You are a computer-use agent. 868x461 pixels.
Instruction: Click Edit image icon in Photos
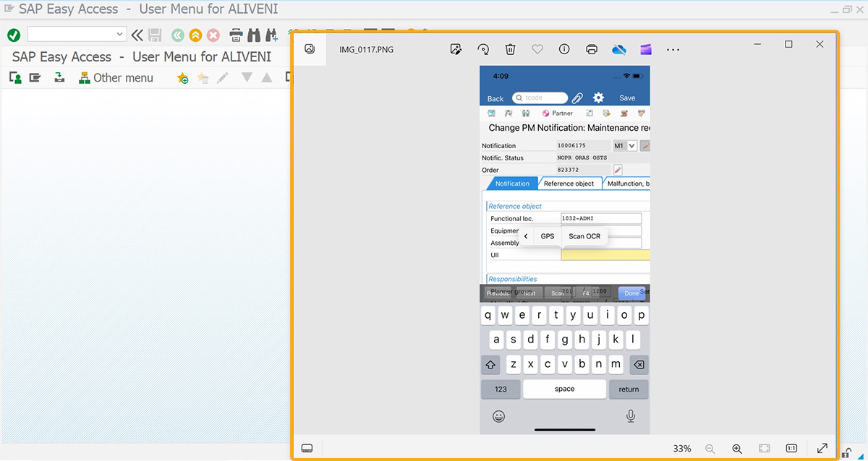pyautogui.click(x=456, y=49)
